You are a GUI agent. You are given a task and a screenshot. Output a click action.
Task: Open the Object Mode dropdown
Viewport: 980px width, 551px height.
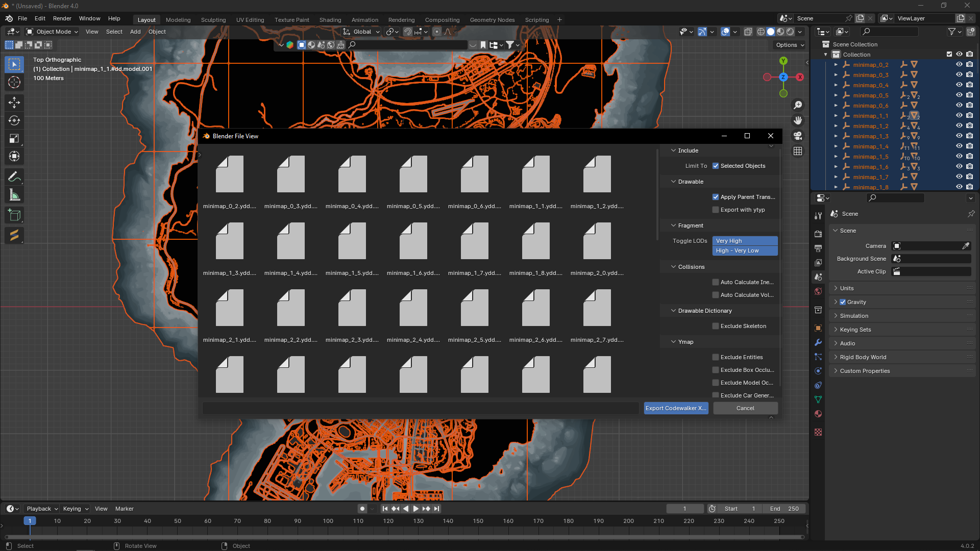[x=53, y=32]
